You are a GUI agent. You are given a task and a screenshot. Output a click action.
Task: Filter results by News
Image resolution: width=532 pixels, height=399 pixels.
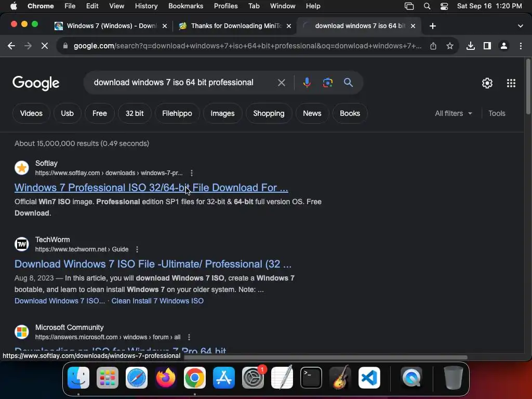coord(312,113)
